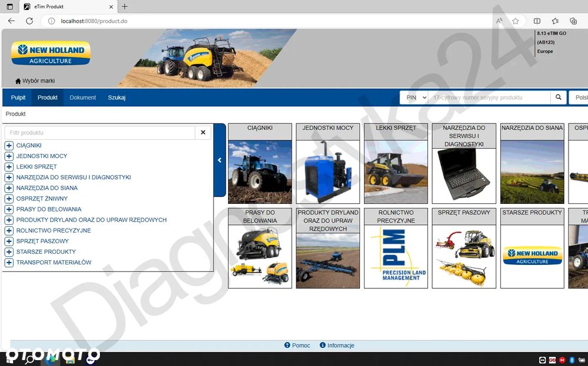
Task: Expand the SPRZĘT PASZOWY tree node
Action: tap(9, 241)
